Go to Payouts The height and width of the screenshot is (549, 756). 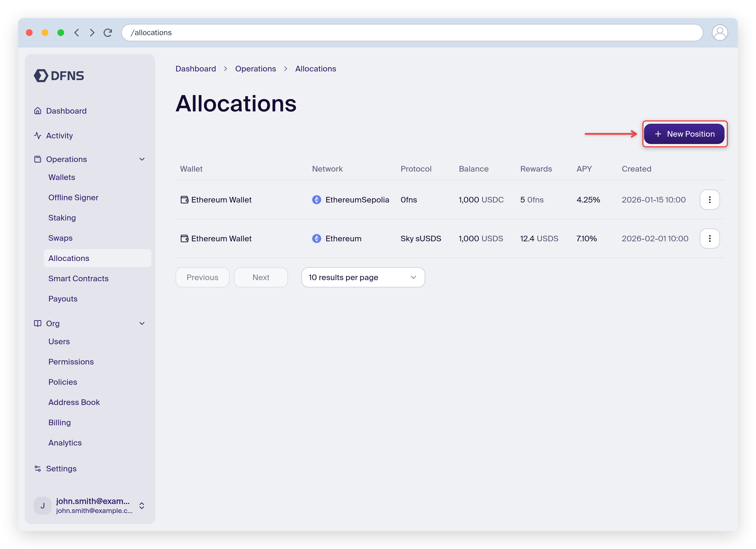63,299
